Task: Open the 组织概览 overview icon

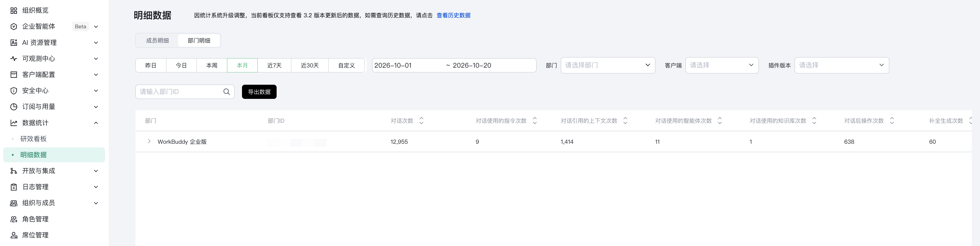Action: point(14,11)
